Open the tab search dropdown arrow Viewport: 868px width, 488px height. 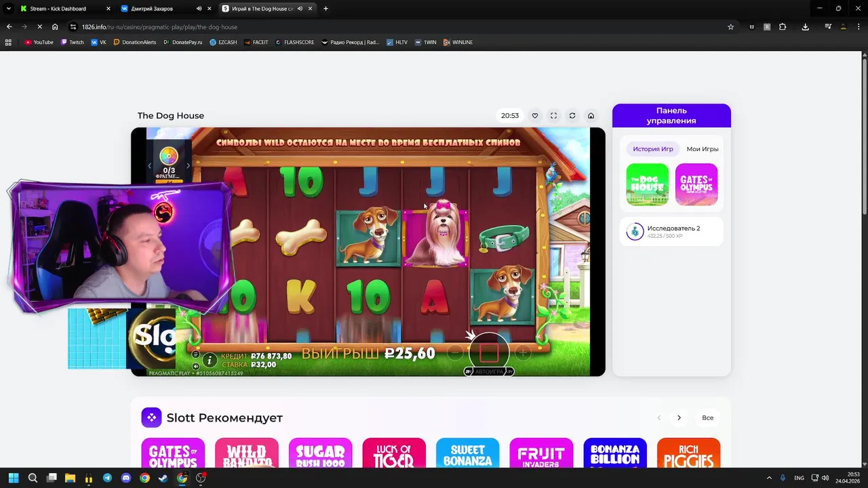click(x=9, y=9)
